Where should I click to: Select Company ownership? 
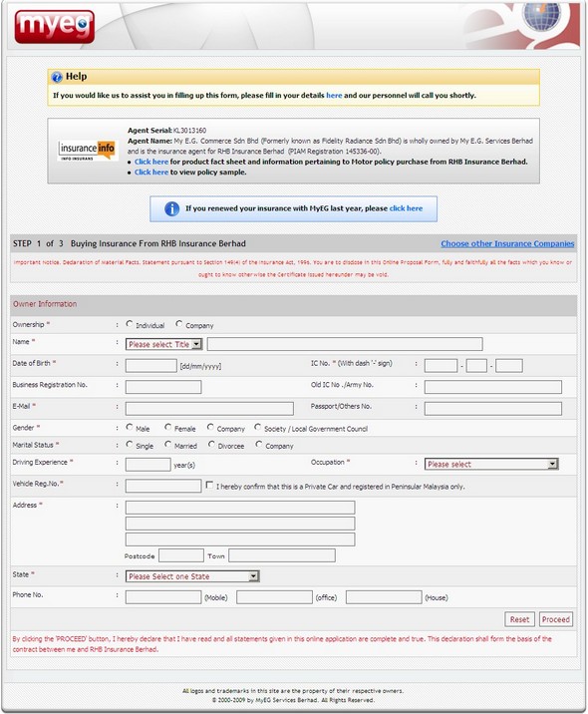click(x=178, y=324)
